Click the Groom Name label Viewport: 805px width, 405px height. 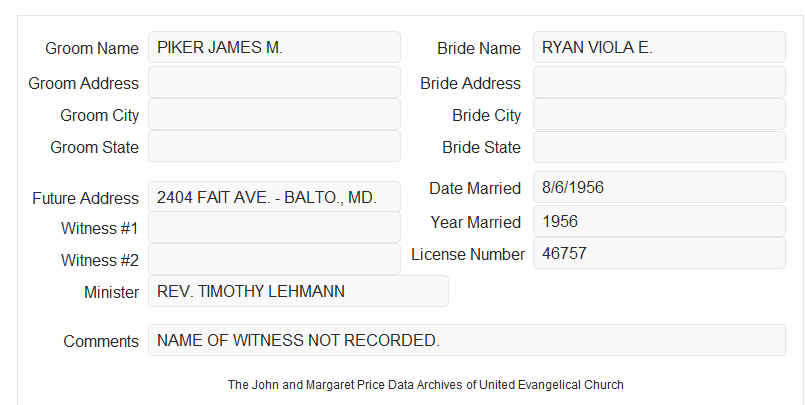[x=92, y=48]
